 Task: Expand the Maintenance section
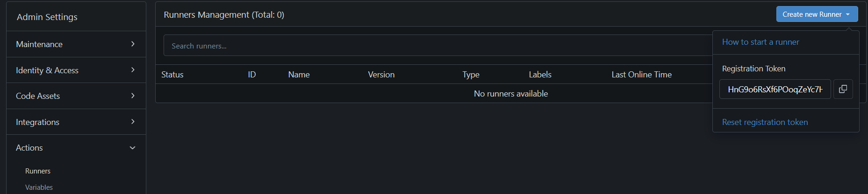click(x=76, y=44)
